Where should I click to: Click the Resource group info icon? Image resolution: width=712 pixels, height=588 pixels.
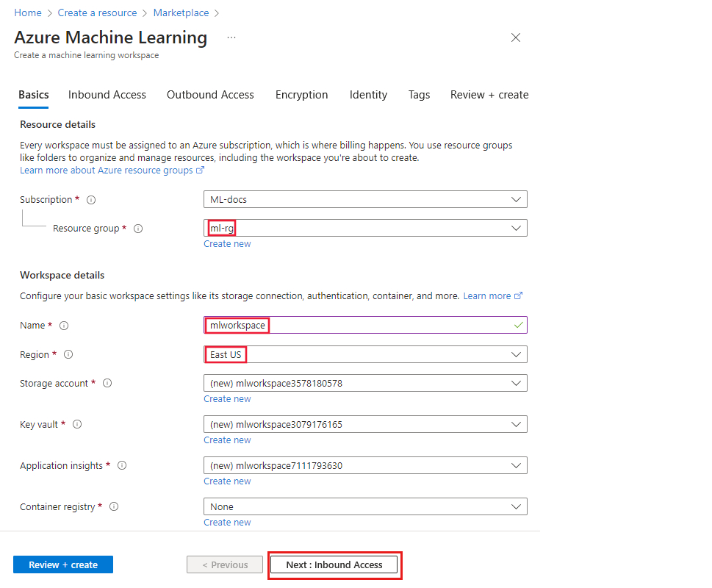click(x=137, y=228)
